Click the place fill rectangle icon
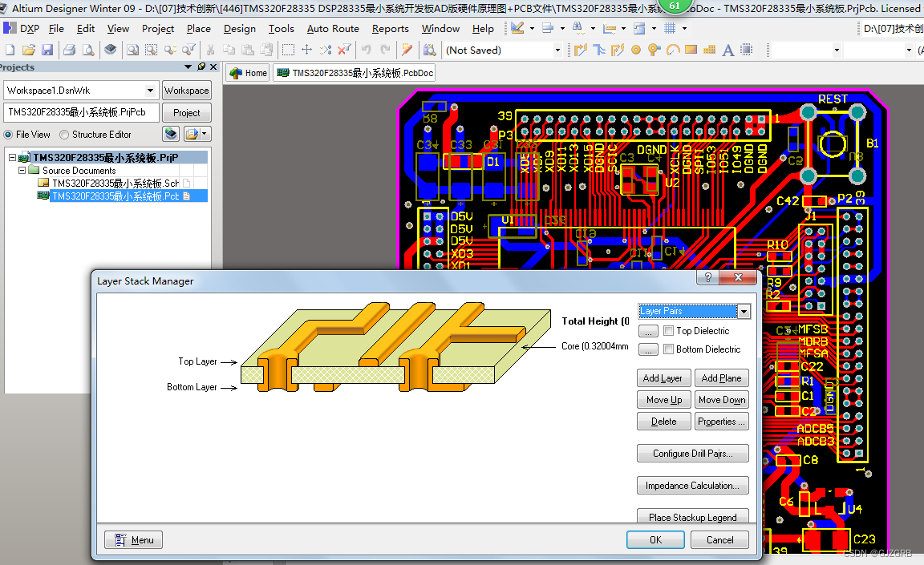Viewport: 924px width, 565px height. (x=691, y=50)
